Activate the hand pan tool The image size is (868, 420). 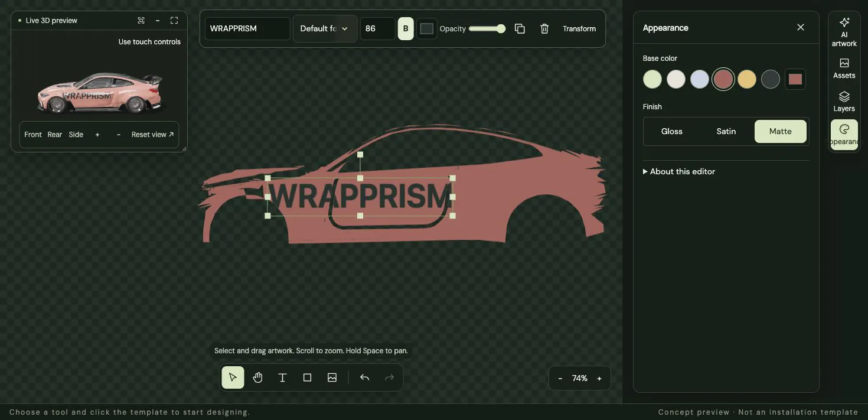tap(257, 377)
